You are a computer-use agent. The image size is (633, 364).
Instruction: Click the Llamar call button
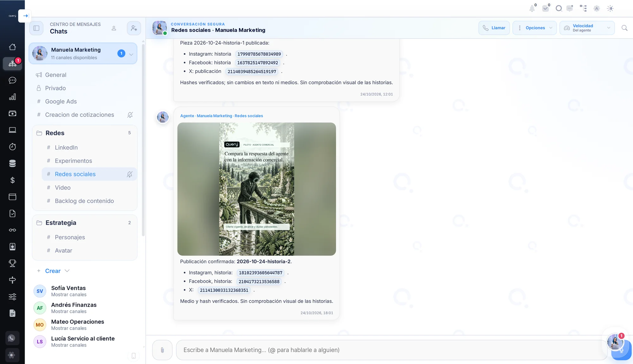coord(494,28)
